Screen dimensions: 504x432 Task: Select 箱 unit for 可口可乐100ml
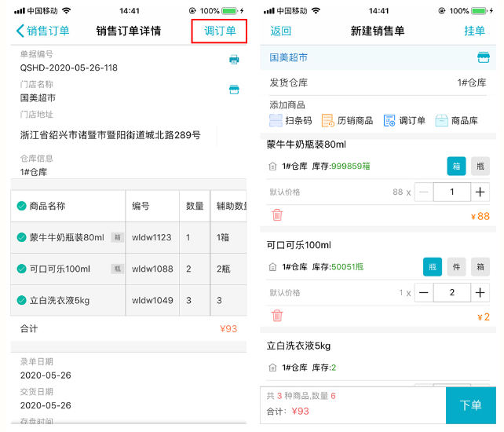pyautogui.click(x=480, y=267)
